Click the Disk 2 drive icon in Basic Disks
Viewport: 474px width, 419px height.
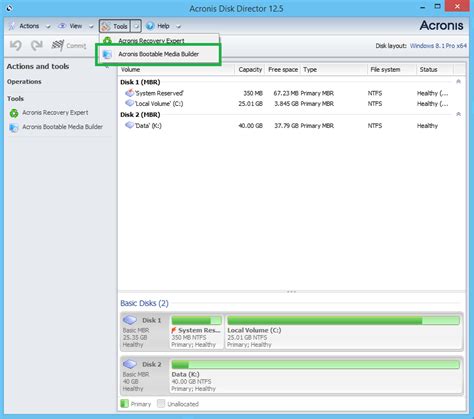pyautogui.click(x=130, y=364)
